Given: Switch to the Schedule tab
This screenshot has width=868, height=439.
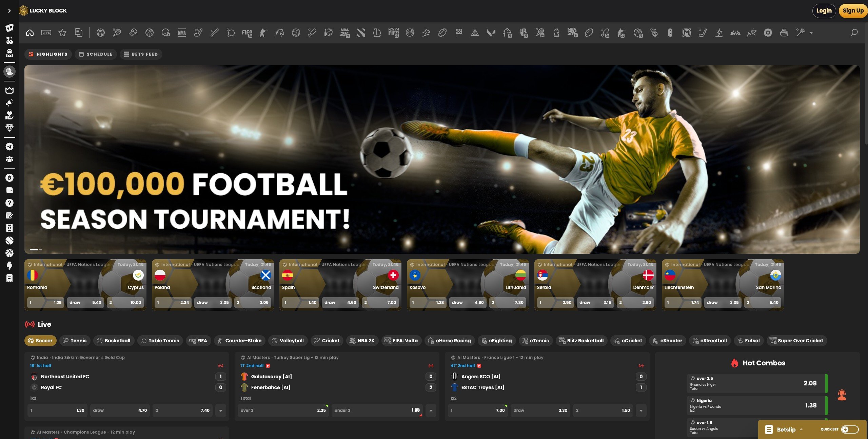Looking at the screenshot, I should (x=96, y=54).
